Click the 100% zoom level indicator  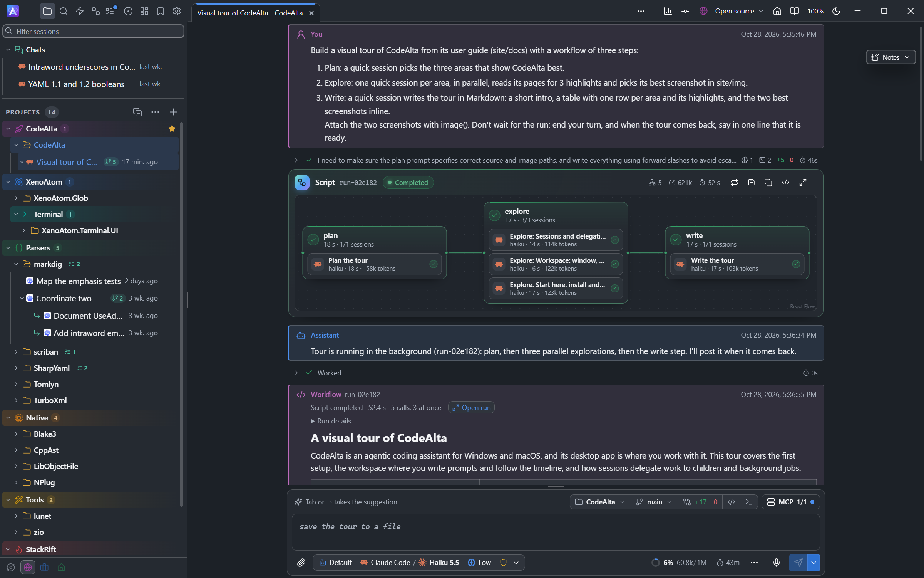(x=815, y=11)
